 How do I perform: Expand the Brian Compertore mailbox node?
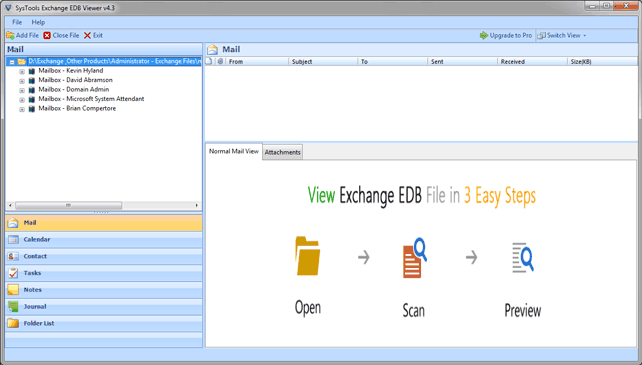click(x=22, y=109)
